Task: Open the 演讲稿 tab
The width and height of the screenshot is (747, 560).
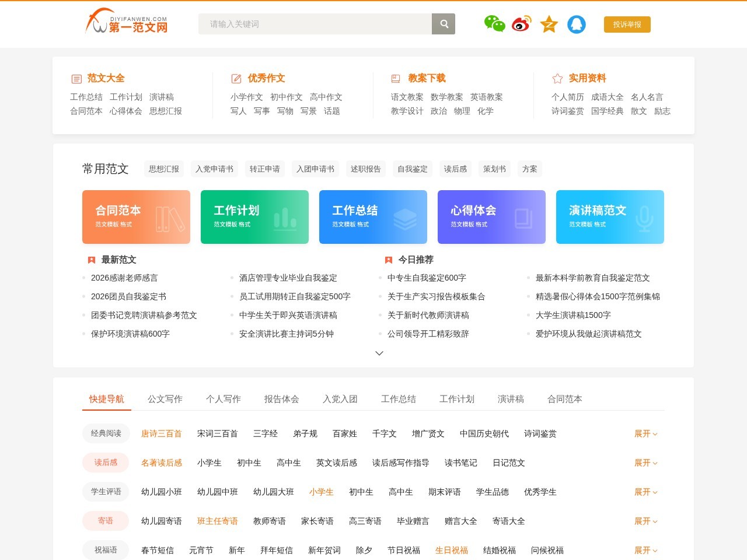Action: point(511,399)
